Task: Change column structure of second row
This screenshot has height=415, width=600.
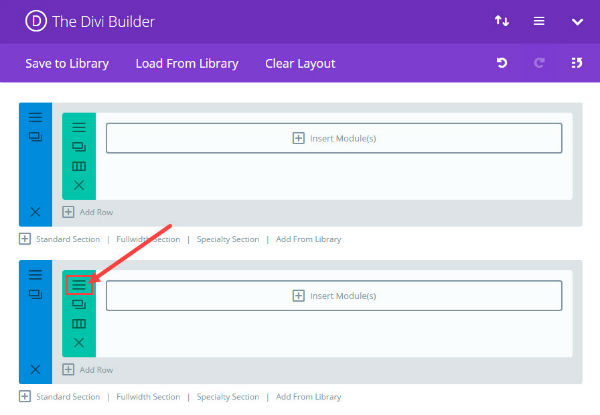Action: coord(79,324)
